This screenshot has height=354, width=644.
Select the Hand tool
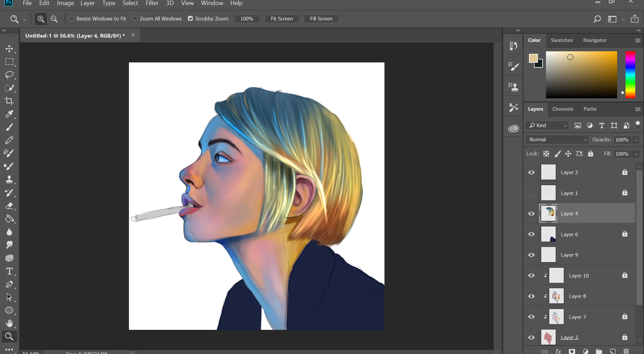point(9,323)
